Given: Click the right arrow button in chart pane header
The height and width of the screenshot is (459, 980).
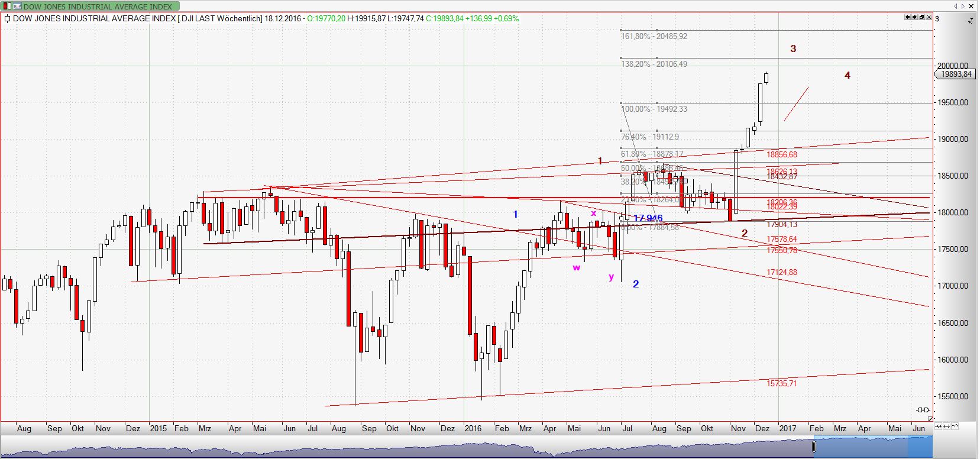Looking at the screenshot, I should [x=915, y=18].
